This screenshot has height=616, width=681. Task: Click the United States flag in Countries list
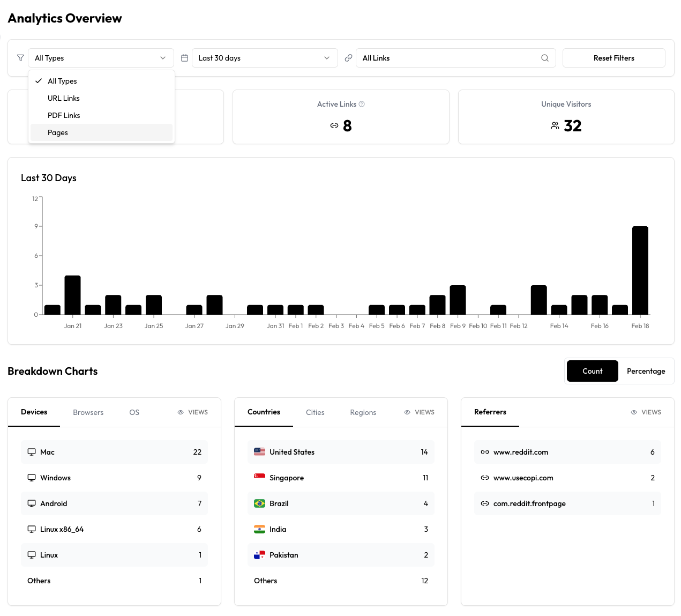259,452
